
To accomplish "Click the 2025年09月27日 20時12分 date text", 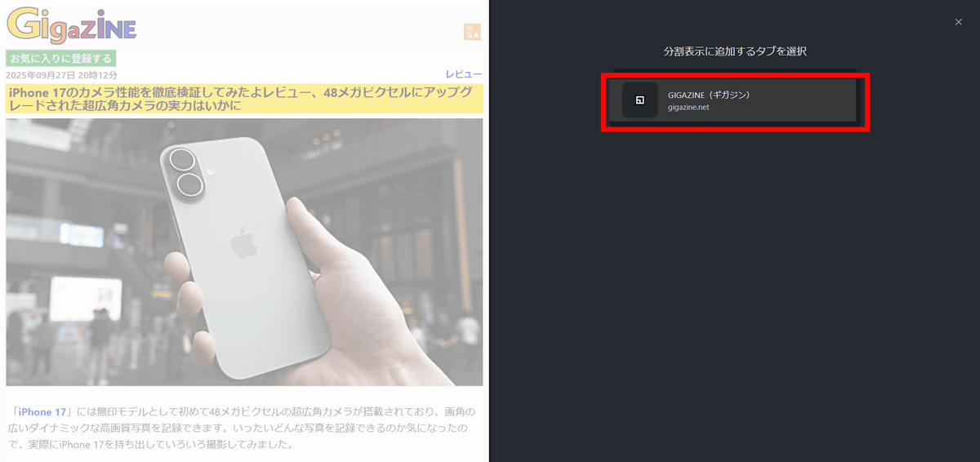I will click(62, 75).
